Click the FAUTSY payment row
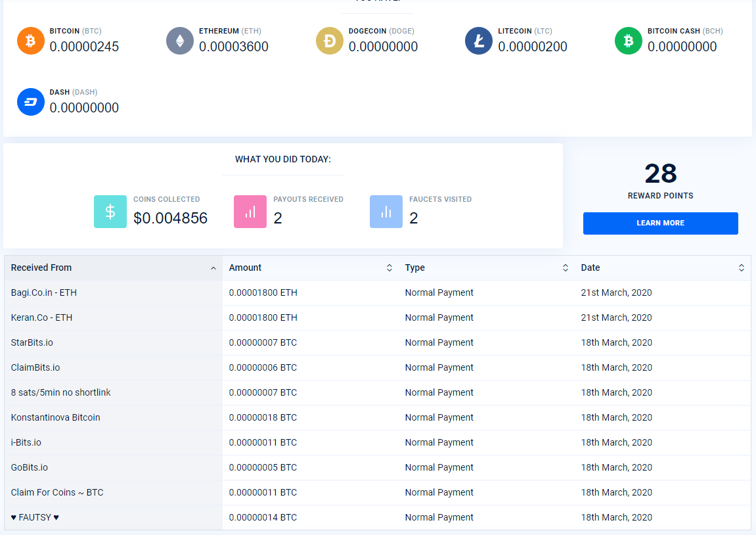 click(x=35, y=517)
